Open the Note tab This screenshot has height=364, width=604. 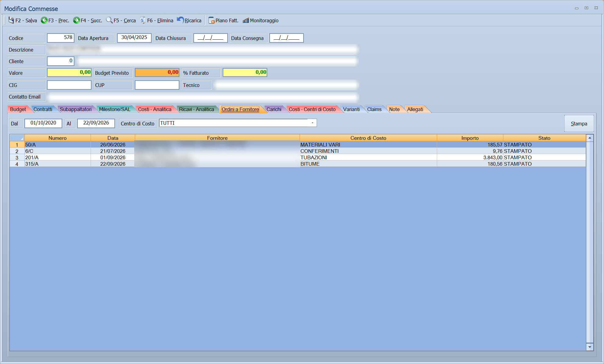394,109
